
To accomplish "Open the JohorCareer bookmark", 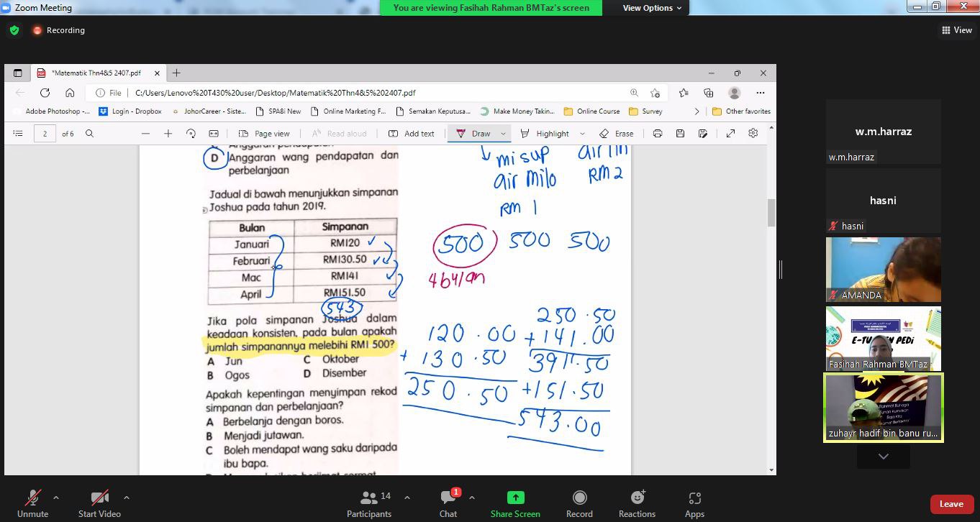I will point(209,111).
